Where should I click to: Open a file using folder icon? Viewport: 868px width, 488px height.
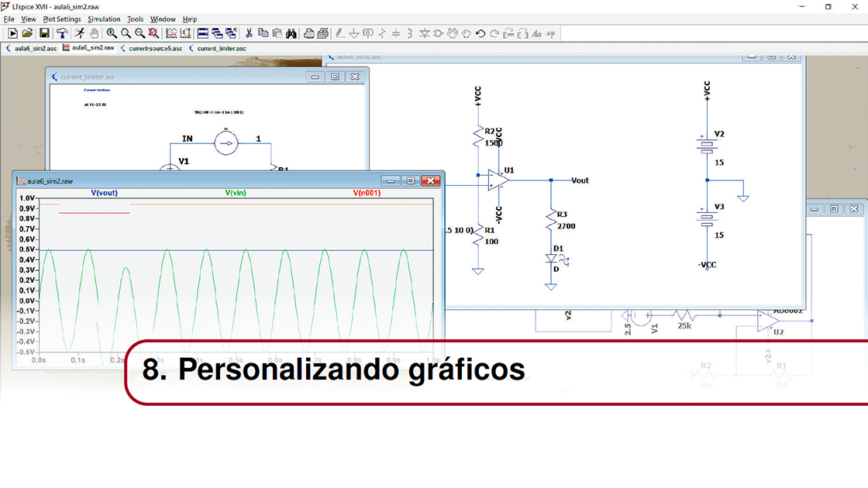click(x=27, y=34)
